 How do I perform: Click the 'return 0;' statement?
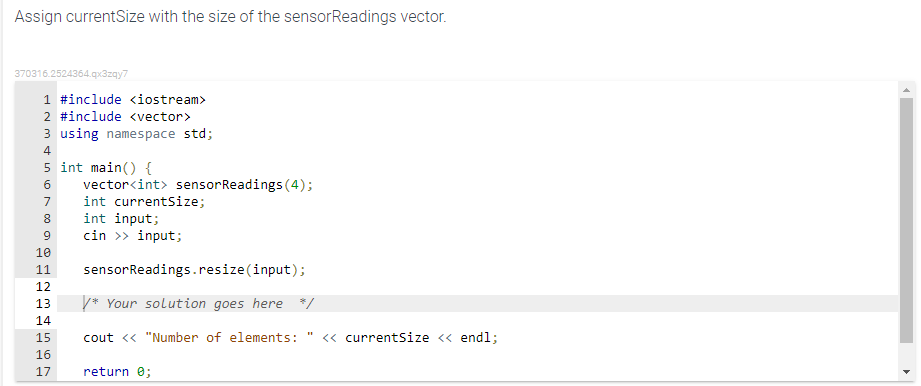pyautogui.click(x=117, y=372)
